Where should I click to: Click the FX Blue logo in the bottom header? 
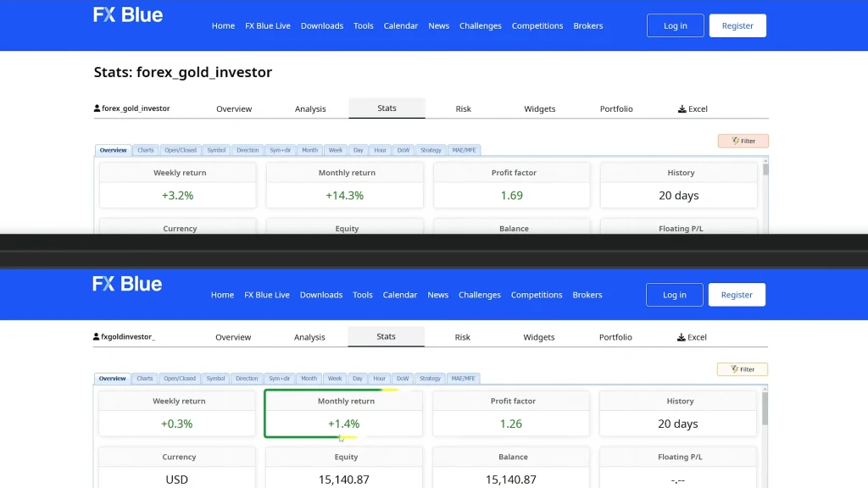(127, 284)
